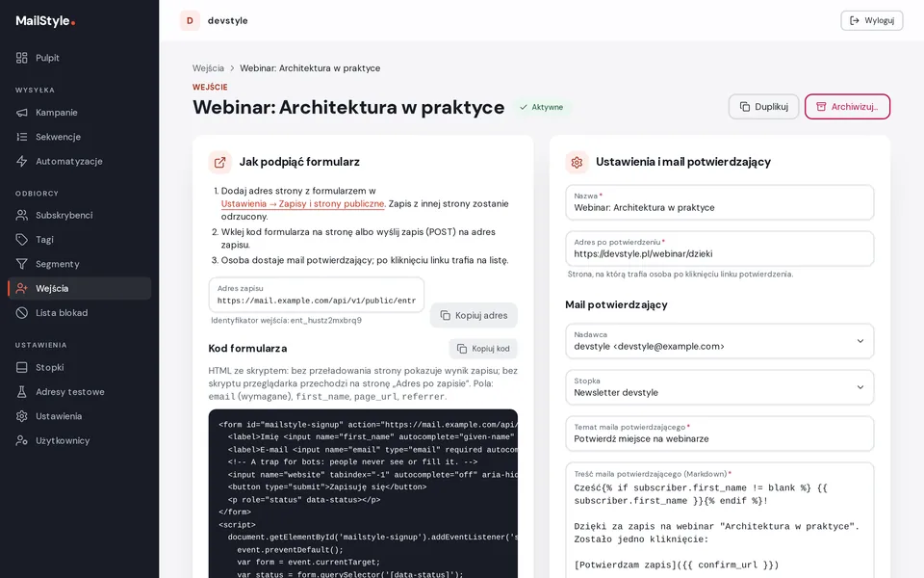Click Kopiuj adres button
Image resolution: width=924 pixels, height=578 pixels.
(474, 316)
